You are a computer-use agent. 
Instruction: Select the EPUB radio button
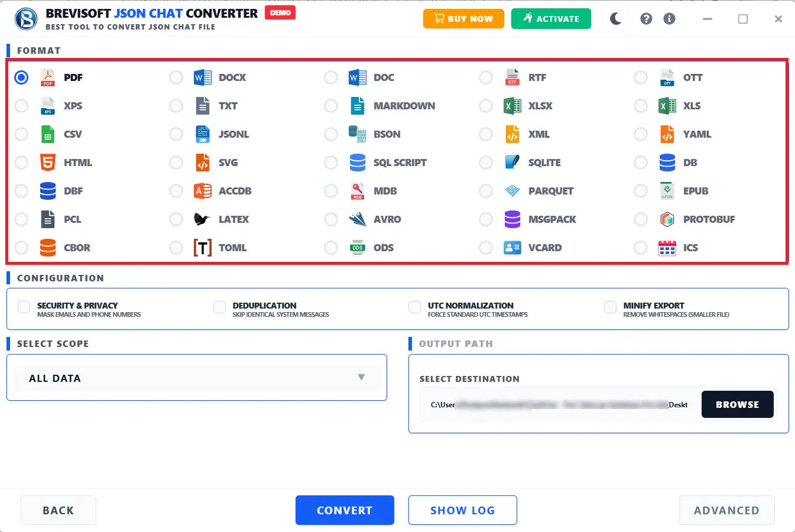click(641, 191)
